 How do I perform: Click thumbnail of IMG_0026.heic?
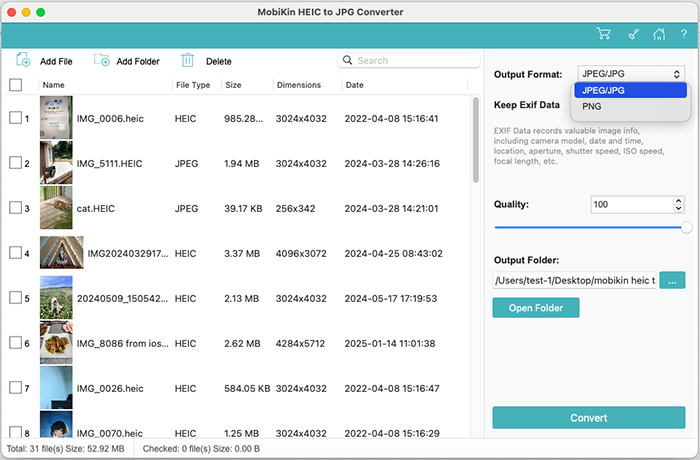(56, 388)
